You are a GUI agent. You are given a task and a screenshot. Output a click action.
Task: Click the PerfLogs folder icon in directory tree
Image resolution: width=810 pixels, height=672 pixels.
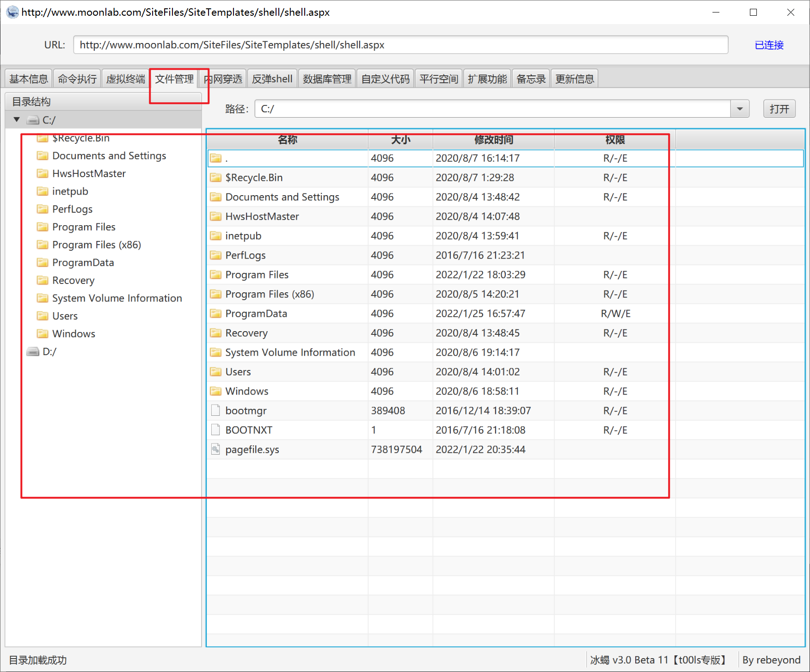43,209
